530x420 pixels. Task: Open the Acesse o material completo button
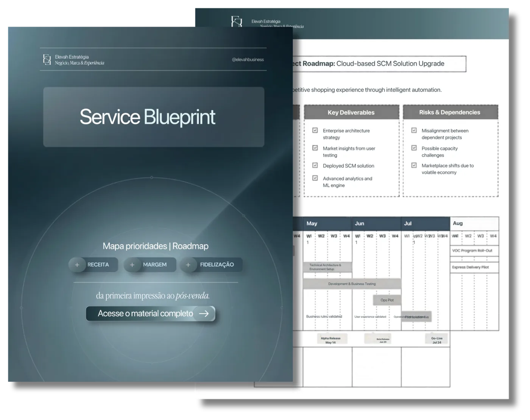(151, 314)
